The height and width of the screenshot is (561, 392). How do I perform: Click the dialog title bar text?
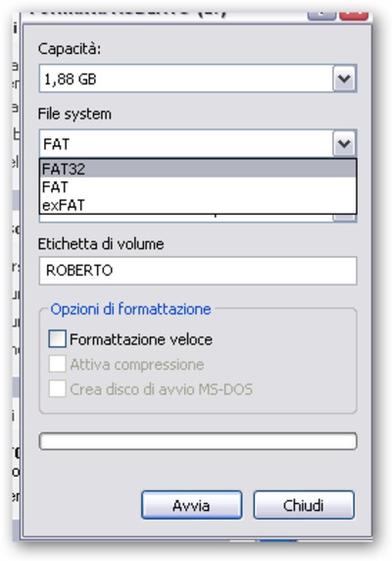[127, 14]
